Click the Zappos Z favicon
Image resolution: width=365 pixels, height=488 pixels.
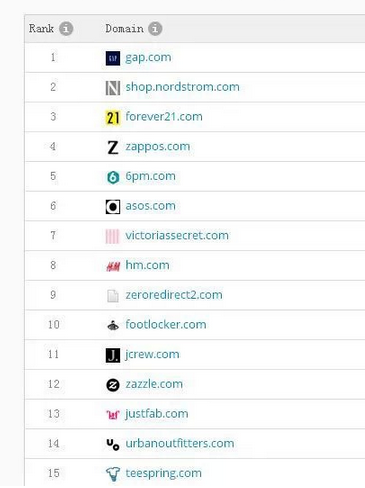tap(113, 147)
